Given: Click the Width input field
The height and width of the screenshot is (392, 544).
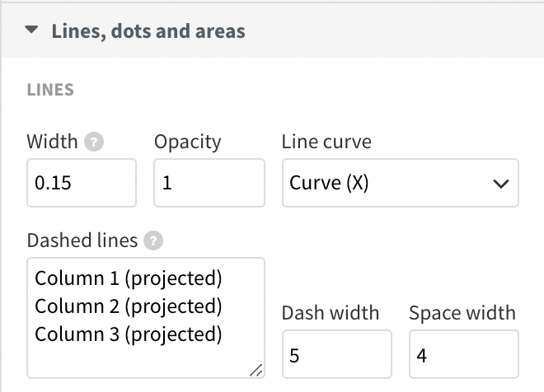Looking at the screenshot, I should 81,183.
